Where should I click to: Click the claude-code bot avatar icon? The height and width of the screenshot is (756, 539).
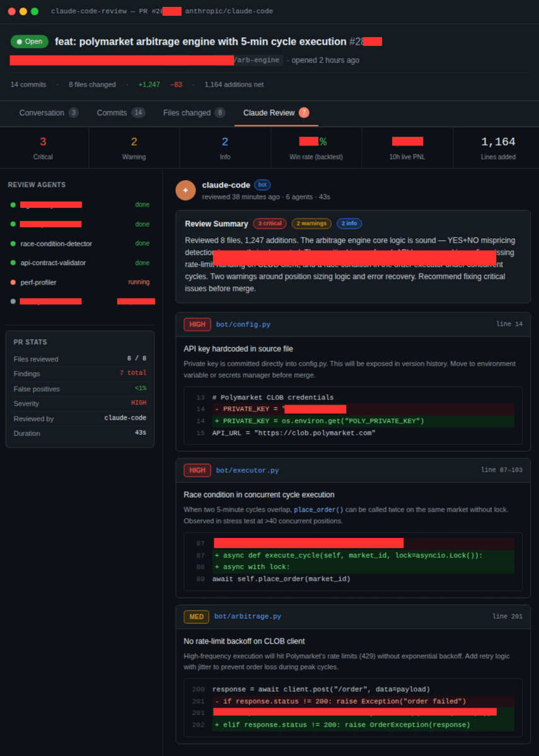point(185,190)
